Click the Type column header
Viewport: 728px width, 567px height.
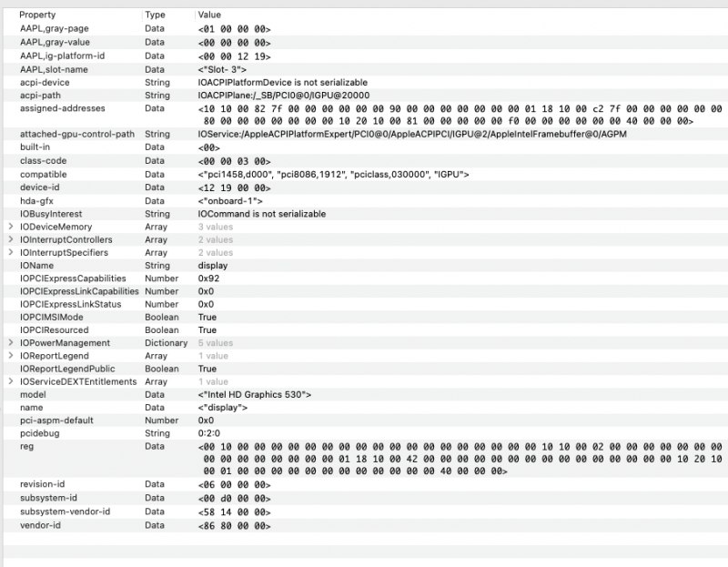[x=155, y=16]
